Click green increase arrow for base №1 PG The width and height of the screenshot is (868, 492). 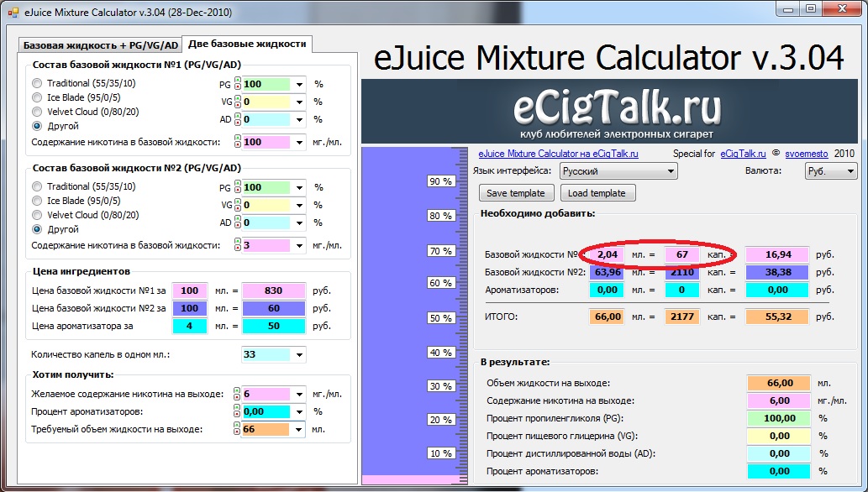238,81
